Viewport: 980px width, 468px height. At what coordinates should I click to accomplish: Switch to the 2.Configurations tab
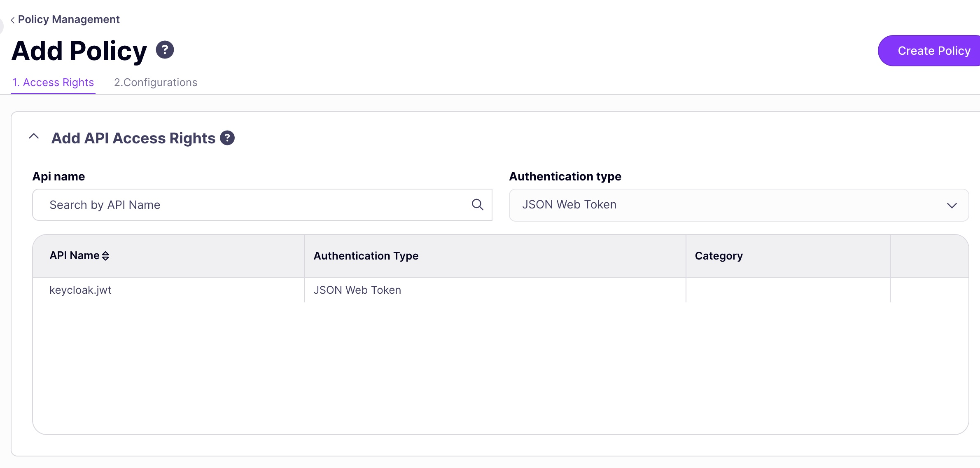click(156, 82)
